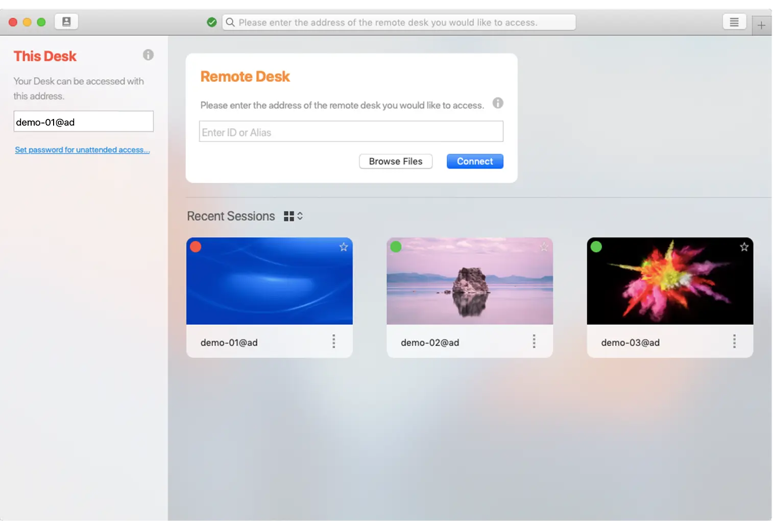The image size is (773, 532).
Task: Close the window with red button
Action: pyautogui.click(x=13, y=22)
